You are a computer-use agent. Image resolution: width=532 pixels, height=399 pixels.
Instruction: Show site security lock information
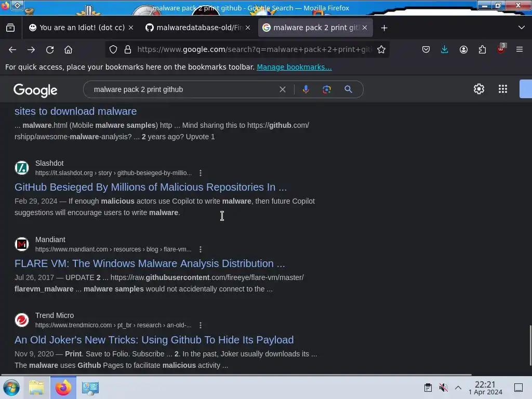click(x=128, y=49)
